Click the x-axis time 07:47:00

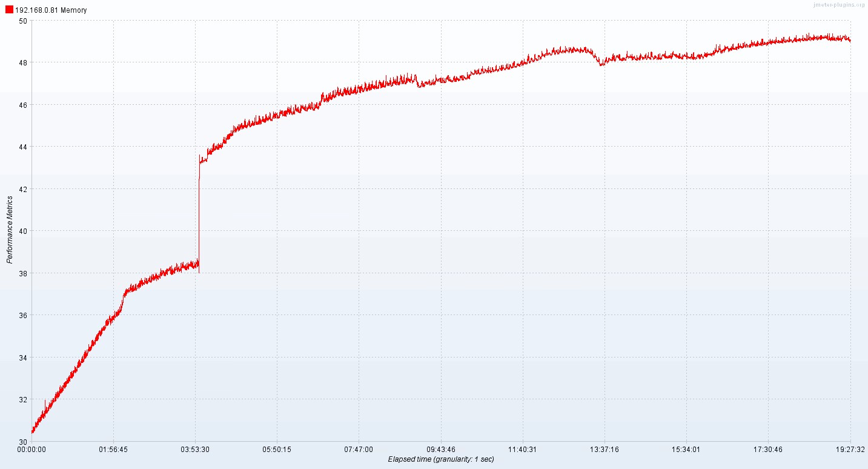point(359,450)
